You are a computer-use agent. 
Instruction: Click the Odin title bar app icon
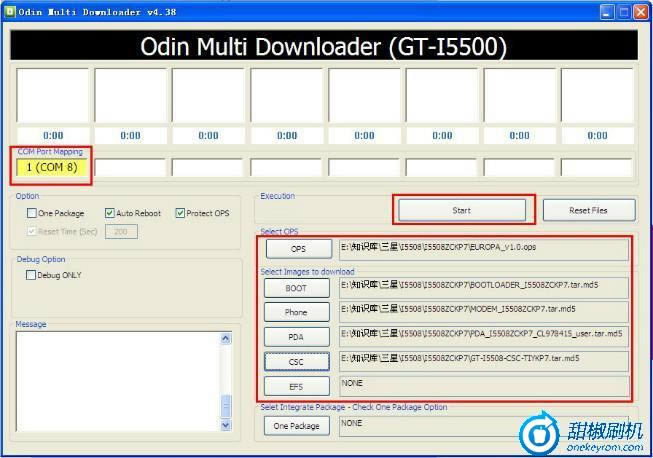click(x=10, y=12)
